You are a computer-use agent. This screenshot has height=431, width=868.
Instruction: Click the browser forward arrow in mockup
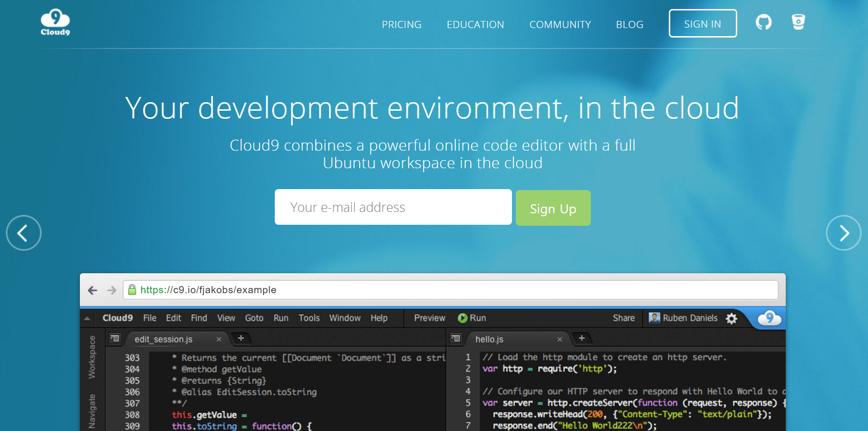[112, 290]
